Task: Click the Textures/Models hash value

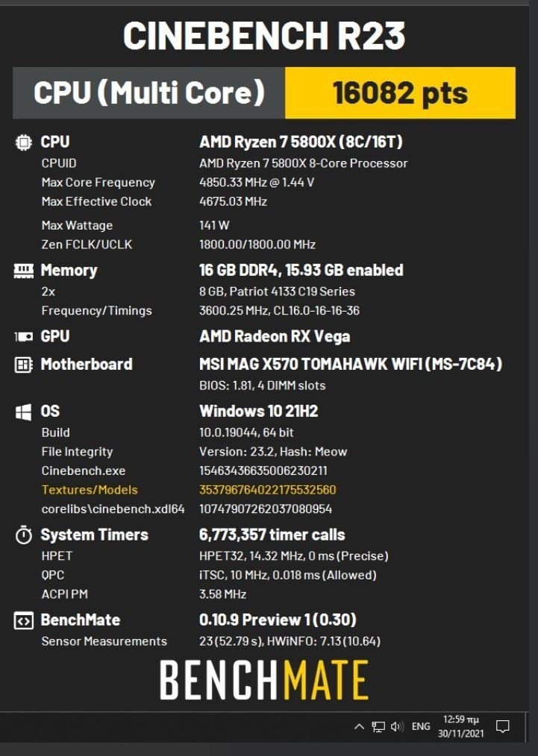Action: point(268,490)
